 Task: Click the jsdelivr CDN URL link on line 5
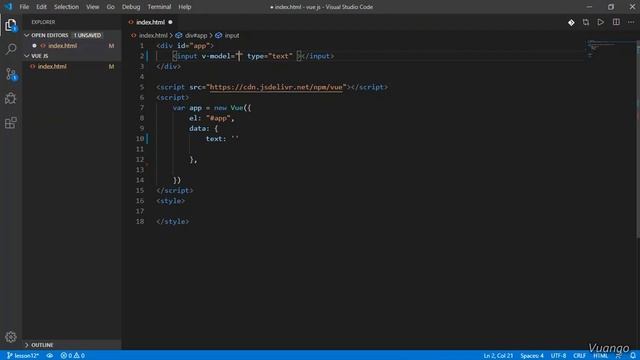(276, 87)
